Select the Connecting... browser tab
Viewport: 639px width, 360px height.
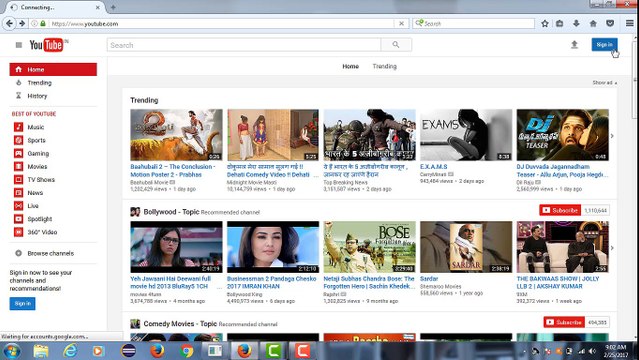point(56,7)
